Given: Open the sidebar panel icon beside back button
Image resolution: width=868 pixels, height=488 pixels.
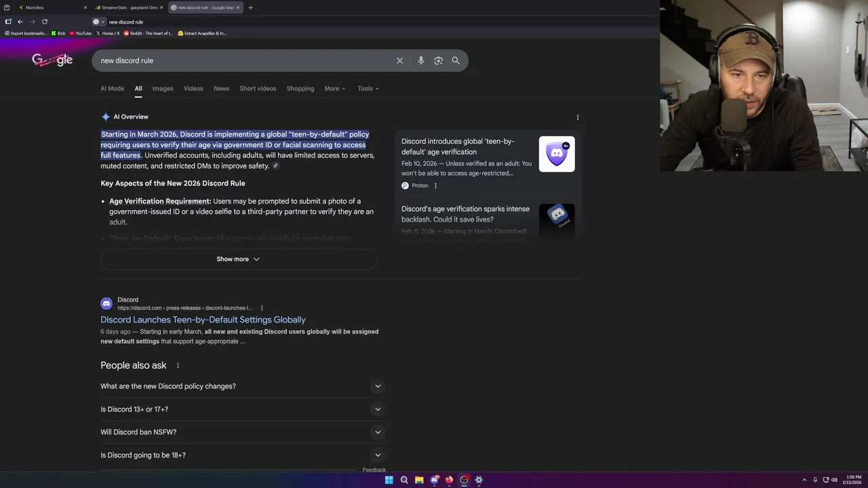Looking at the screenshot, I should (x=8, y=22).
